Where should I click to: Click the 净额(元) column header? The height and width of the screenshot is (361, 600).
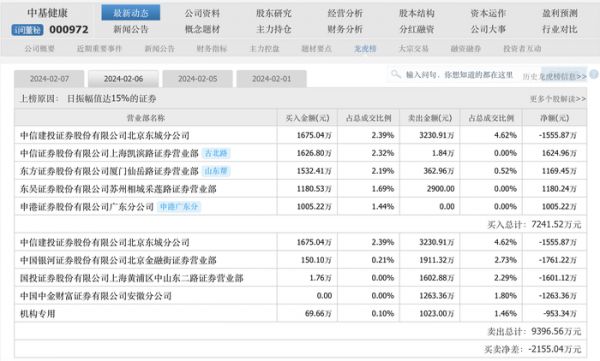[554, 118]
